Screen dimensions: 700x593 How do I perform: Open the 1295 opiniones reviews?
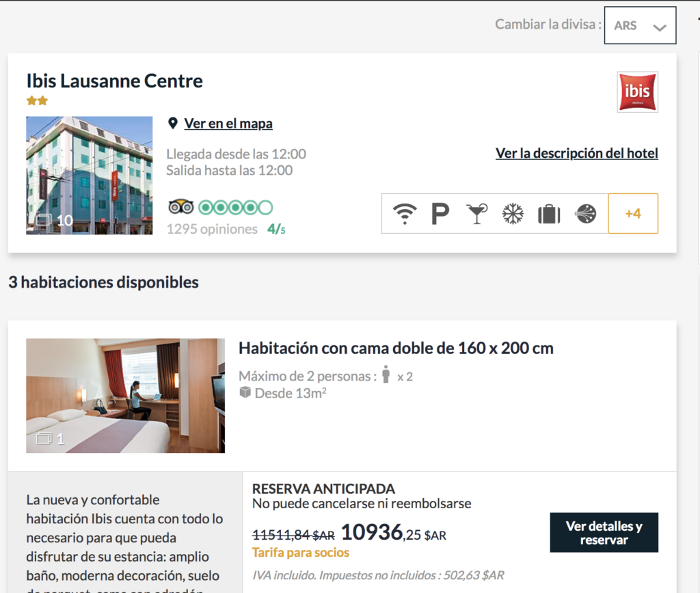[x=212, y=229]
